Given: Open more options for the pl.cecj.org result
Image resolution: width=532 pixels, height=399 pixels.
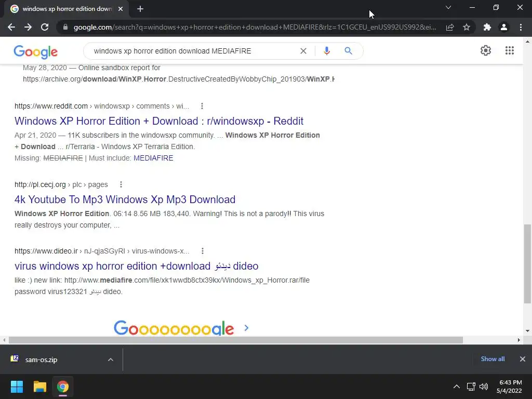Looking at the screenshot, I should tap(121, 184).
